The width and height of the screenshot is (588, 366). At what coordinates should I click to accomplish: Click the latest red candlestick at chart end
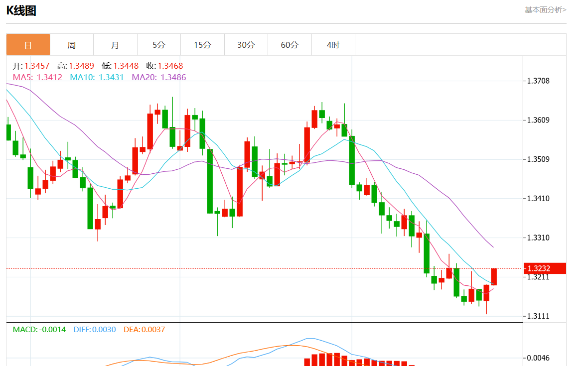494,277
